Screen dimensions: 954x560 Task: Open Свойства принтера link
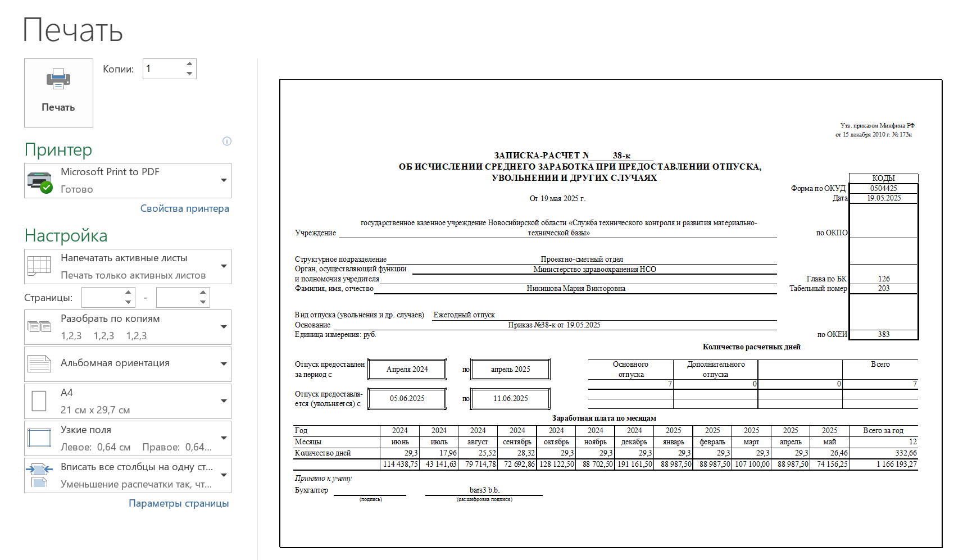pos(184,208)
